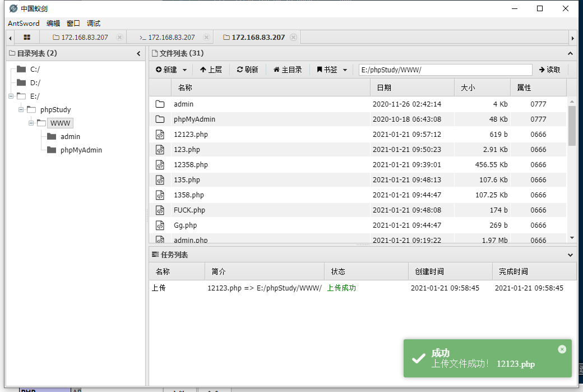
Task: Select the Gg.php file name
Action: (185, 225)
